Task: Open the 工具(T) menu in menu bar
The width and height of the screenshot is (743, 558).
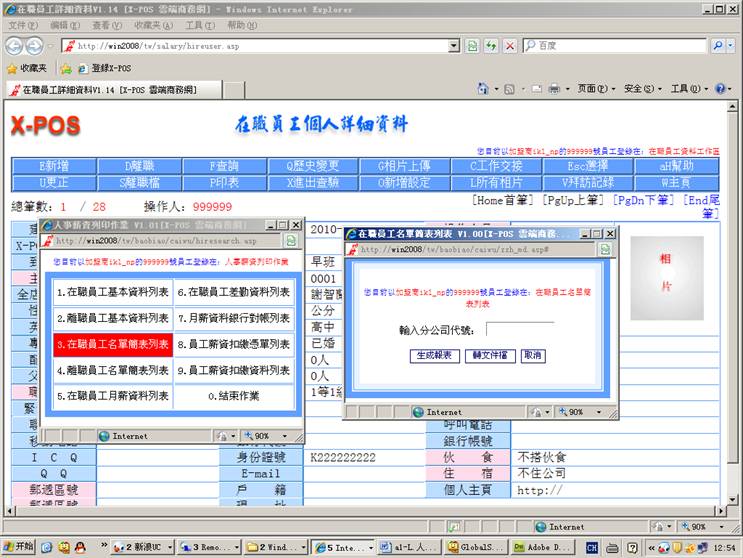Action: point(200,25)
